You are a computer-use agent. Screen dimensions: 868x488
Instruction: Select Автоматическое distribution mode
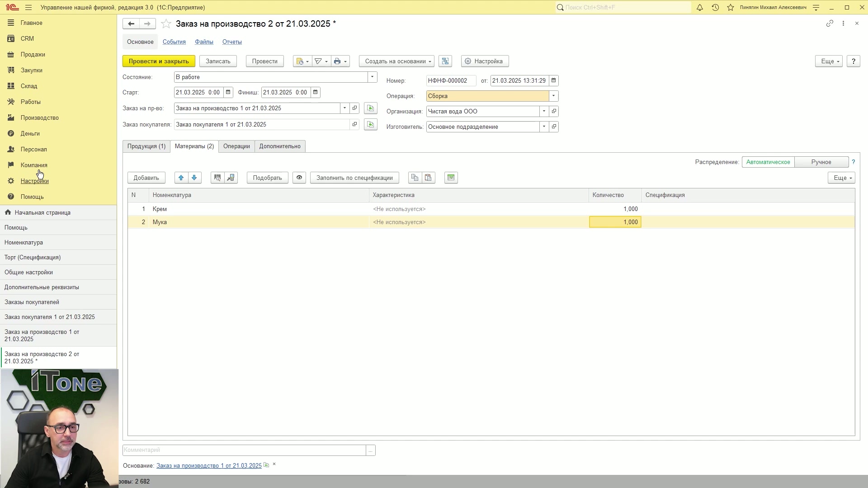(768, 162)
